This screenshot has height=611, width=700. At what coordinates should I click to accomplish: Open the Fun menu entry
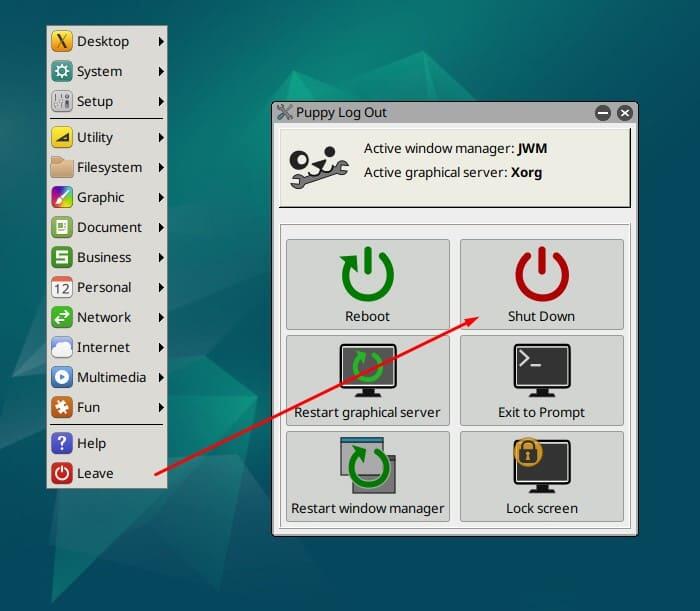coord(107,407)
